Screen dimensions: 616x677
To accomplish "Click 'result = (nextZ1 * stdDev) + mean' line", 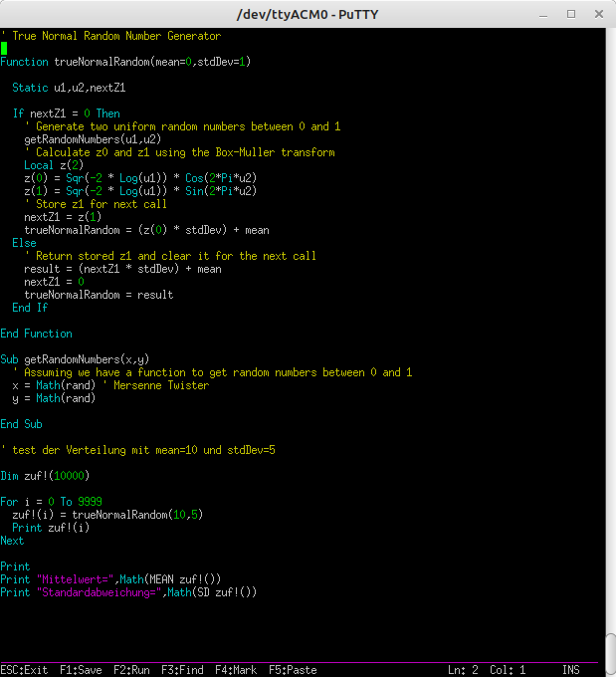I will [122, 269].
